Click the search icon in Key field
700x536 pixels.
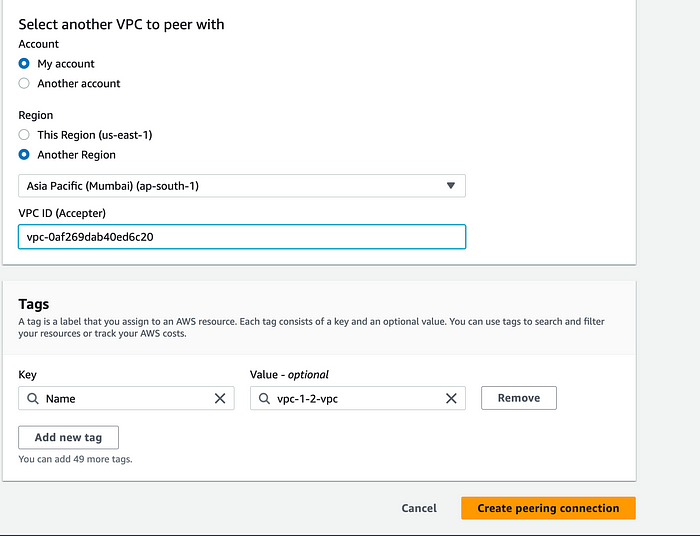[x=33, y=398]
